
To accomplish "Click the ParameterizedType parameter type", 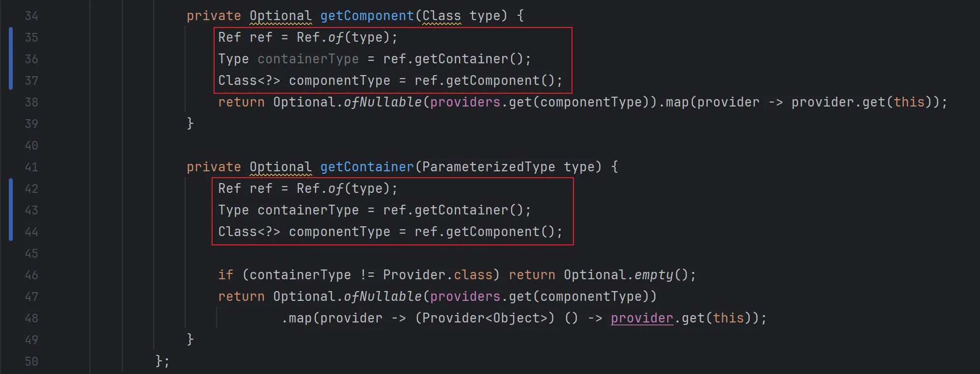I will (488, 167).
